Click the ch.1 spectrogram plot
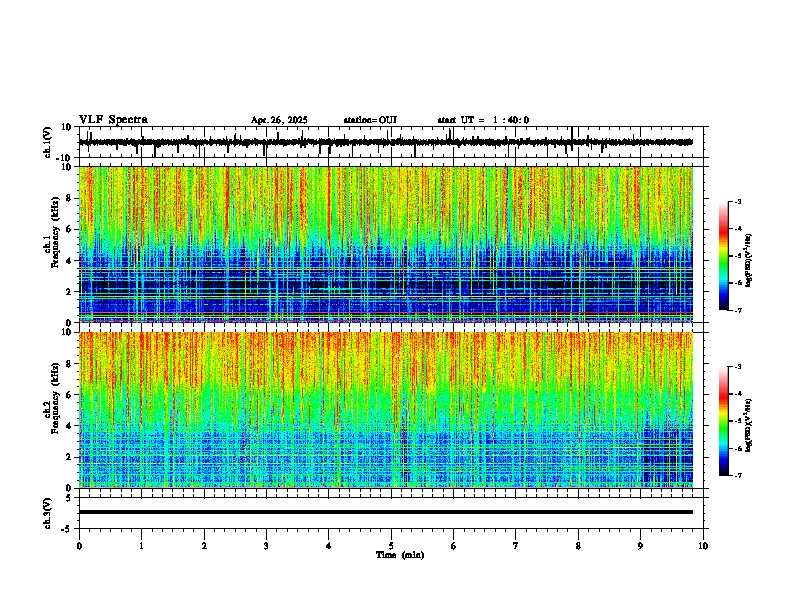 386,244
